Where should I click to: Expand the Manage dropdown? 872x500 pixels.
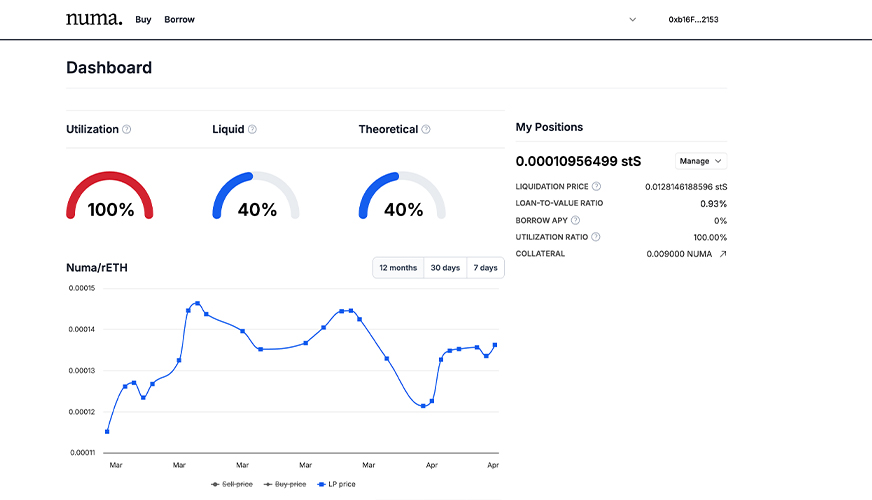(700, 161)
